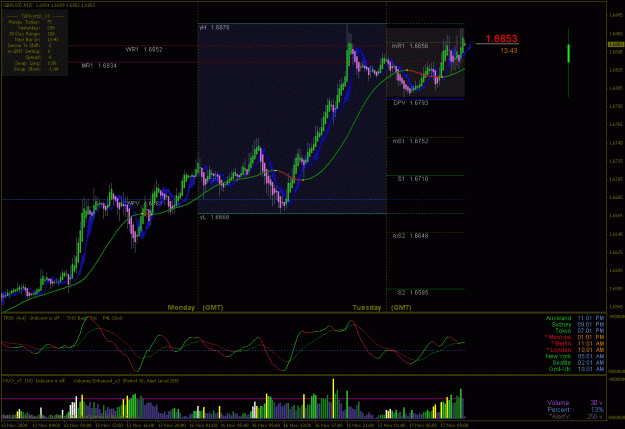Click the Swap Short row in info panel
Image resolution: width=625 pixels, height=429 pixels.
(x=35, y=69)
